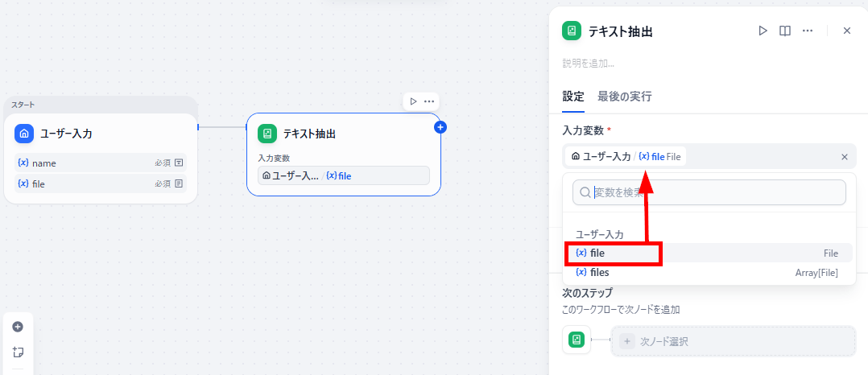Run the テキスト抽出 node from the panel header
Screen dimensions: 868x375
coord(763,31)
